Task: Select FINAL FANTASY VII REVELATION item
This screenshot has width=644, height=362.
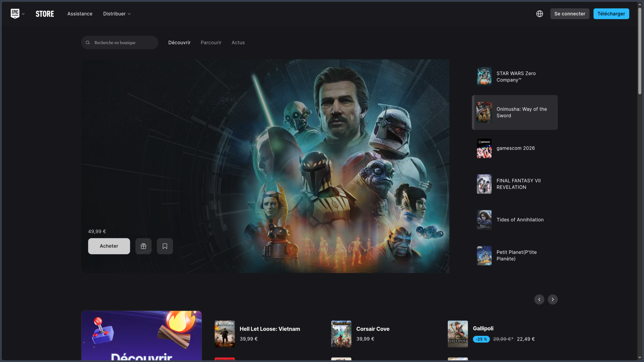Action: pyautogui.click(x=515, y=184)
